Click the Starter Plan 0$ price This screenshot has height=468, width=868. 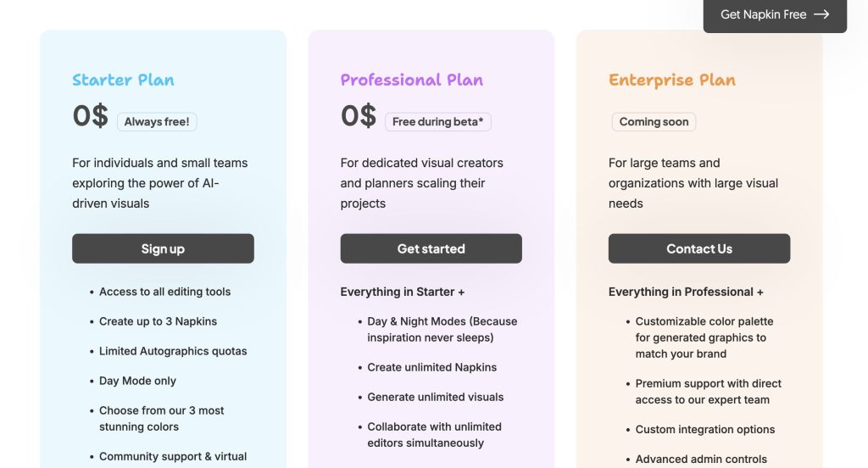click(x=90, y=116)
